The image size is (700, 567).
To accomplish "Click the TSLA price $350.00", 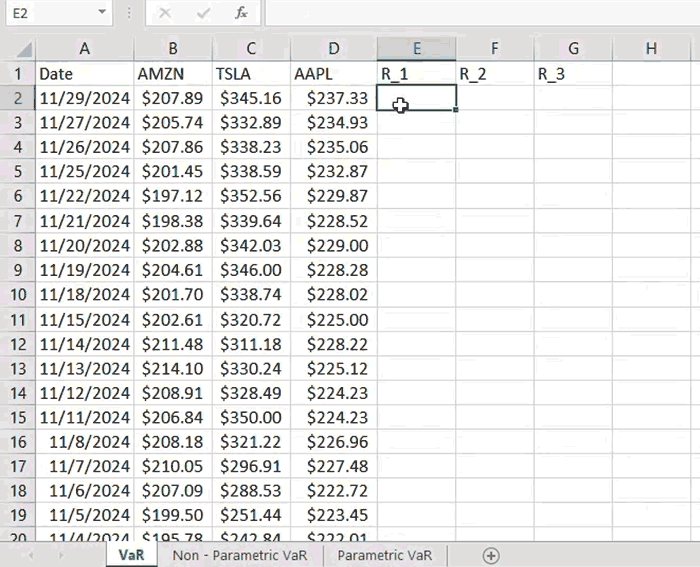I will 251,417.
